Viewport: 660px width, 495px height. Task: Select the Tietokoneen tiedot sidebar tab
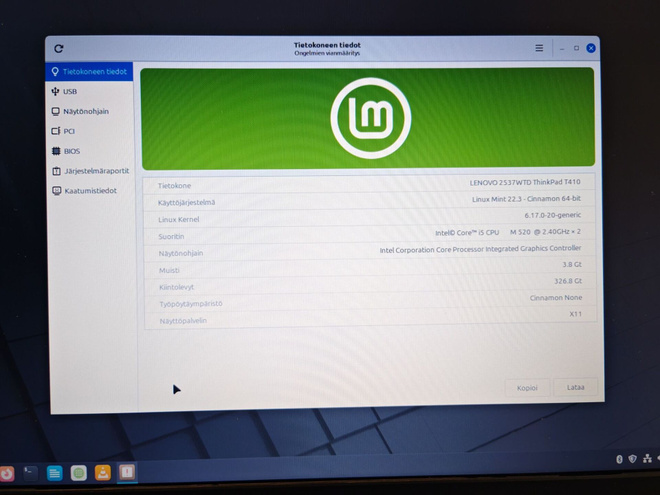(x=89, y=72)
